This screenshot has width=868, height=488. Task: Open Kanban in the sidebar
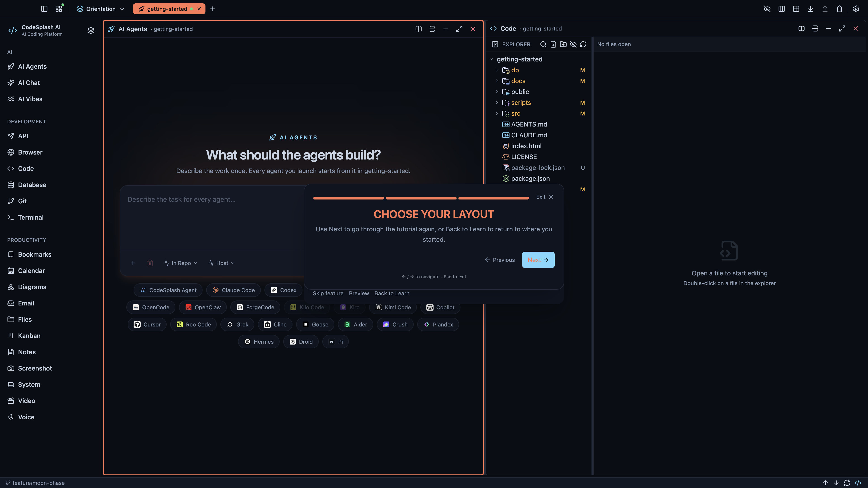51,336
